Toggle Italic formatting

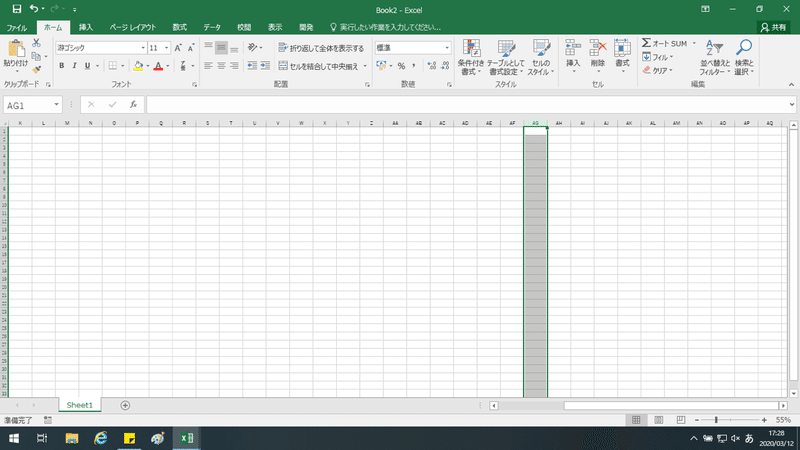click(x=74, y=66)
